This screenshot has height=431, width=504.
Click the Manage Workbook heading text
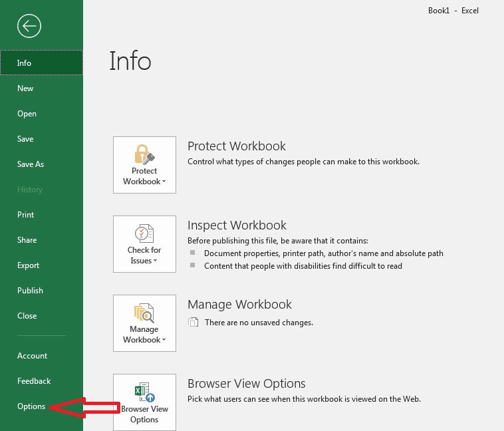(239, 304)
